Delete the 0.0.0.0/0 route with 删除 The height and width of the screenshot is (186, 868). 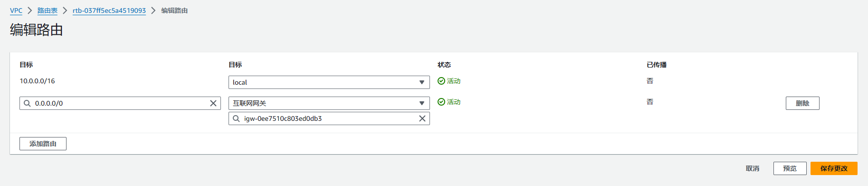point(802,103)
